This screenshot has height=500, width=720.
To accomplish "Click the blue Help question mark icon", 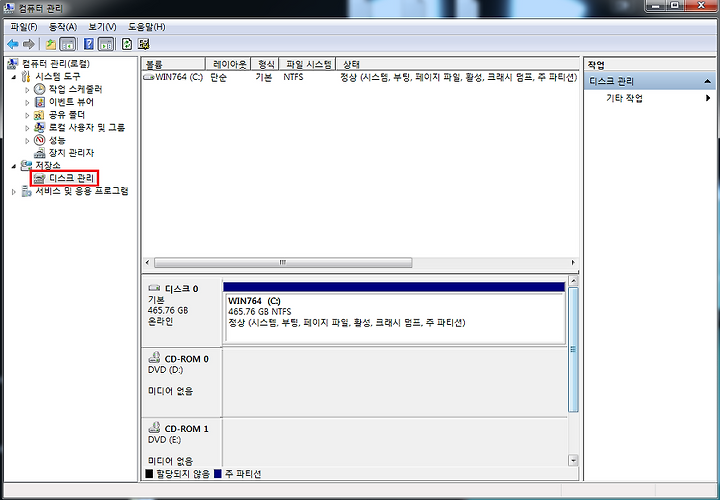I will pyautogui.click(x=89, y=44).
